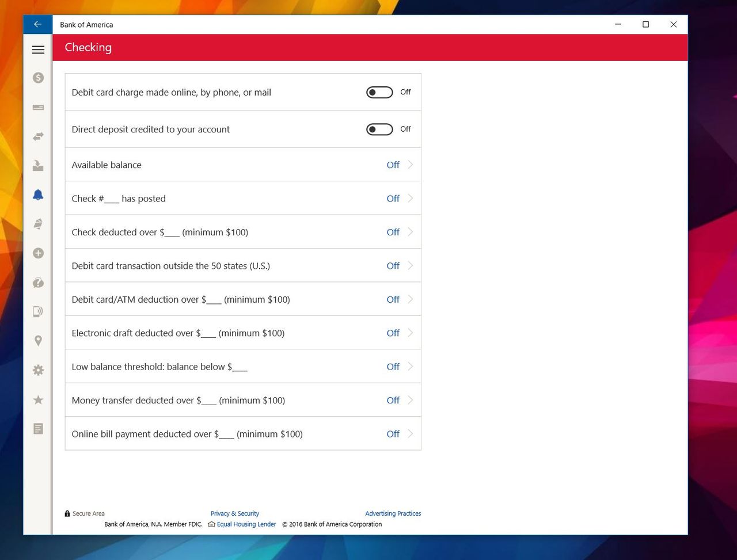Click the dollar sign accounts icon
Viewport: 737px width, 560px height.
[x=38, y=78]
